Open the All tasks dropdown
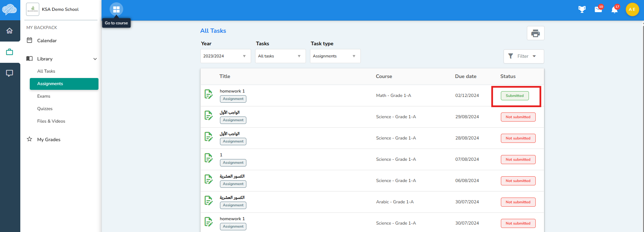This screenshot has width=644, height=232. [x=280, y=56]
